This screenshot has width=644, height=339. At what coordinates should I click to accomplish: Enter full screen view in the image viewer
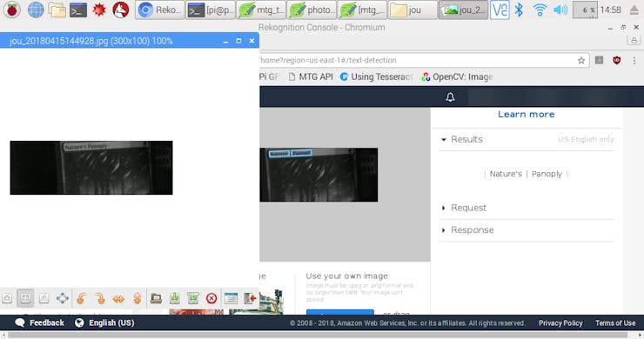click(x=63, y=298)
